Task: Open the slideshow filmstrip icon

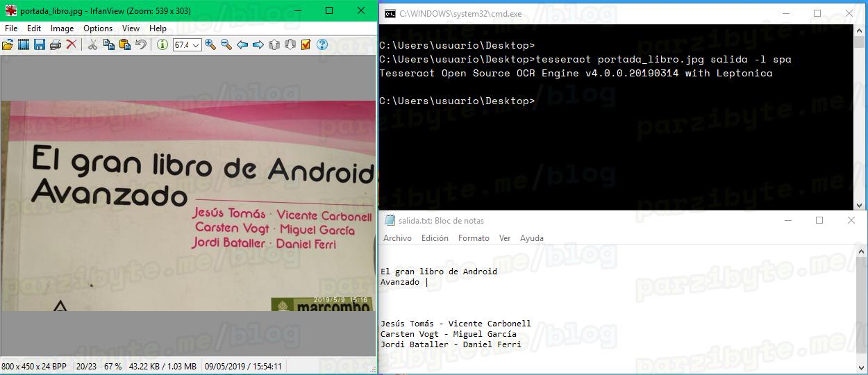Action: 24,44
